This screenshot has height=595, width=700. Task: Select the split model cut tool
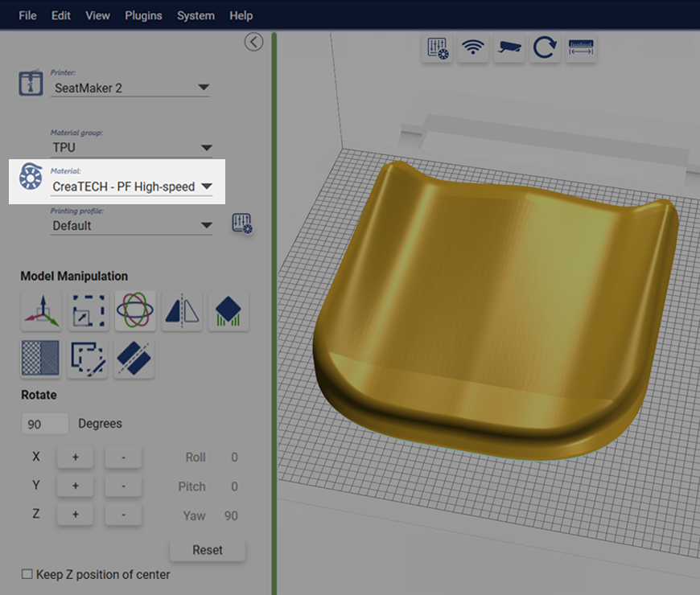point(134,358)
